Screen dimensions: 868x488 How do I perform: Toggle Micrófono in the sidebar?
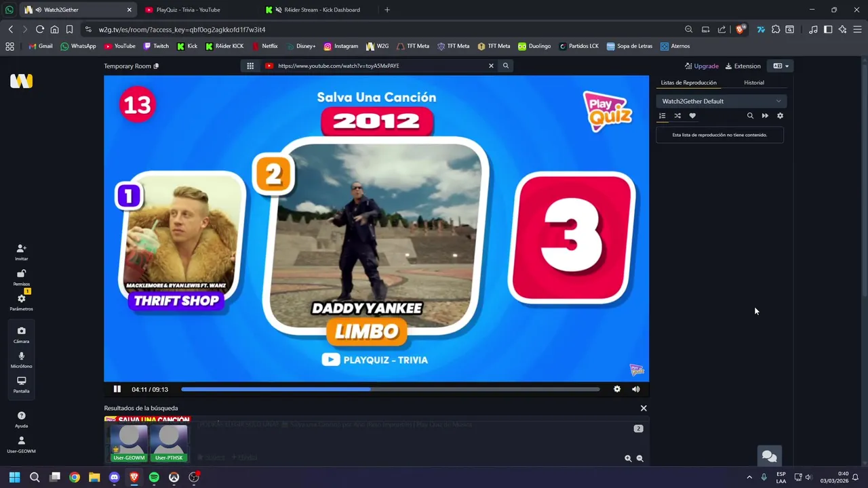pos(21,359)
